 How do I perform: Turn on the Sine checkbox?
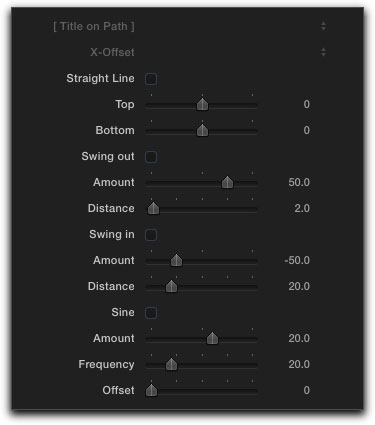click(x=151, y=313)
